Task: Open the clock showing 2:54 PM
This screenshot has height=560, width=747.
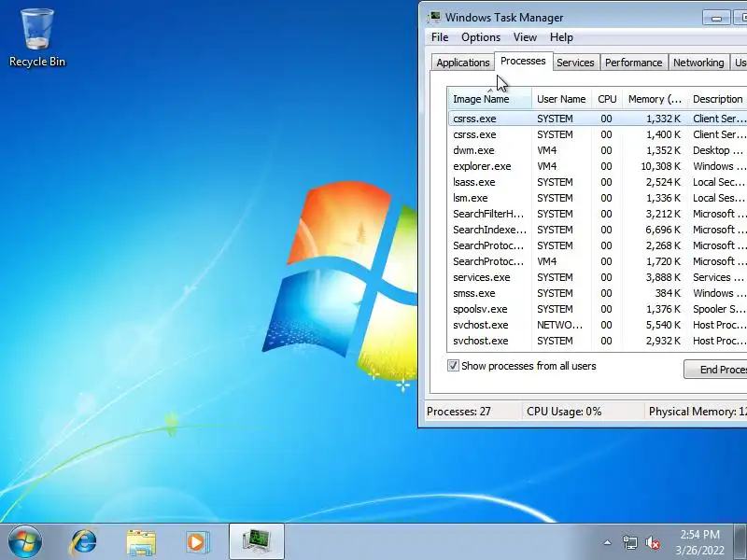Action: tap(699, 542)
